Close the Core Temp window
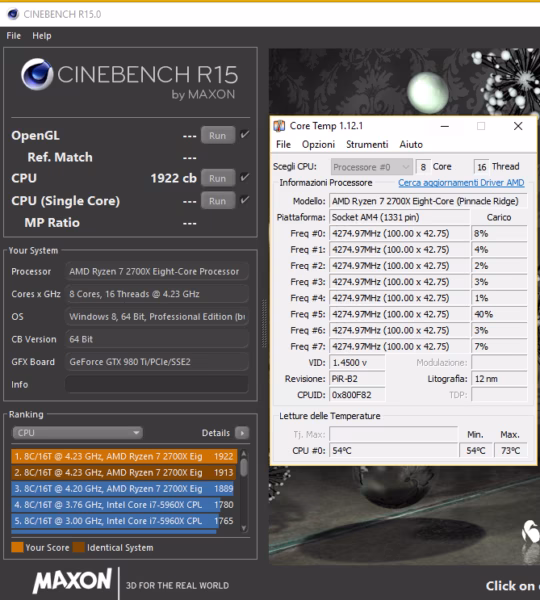Screen dimensions: 540x600 518,126
